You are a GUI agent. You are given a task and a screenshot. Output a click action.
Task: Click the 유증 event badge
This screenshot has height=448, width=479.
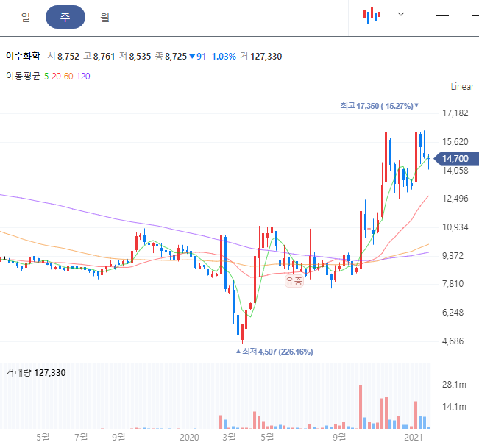point(294,281)
